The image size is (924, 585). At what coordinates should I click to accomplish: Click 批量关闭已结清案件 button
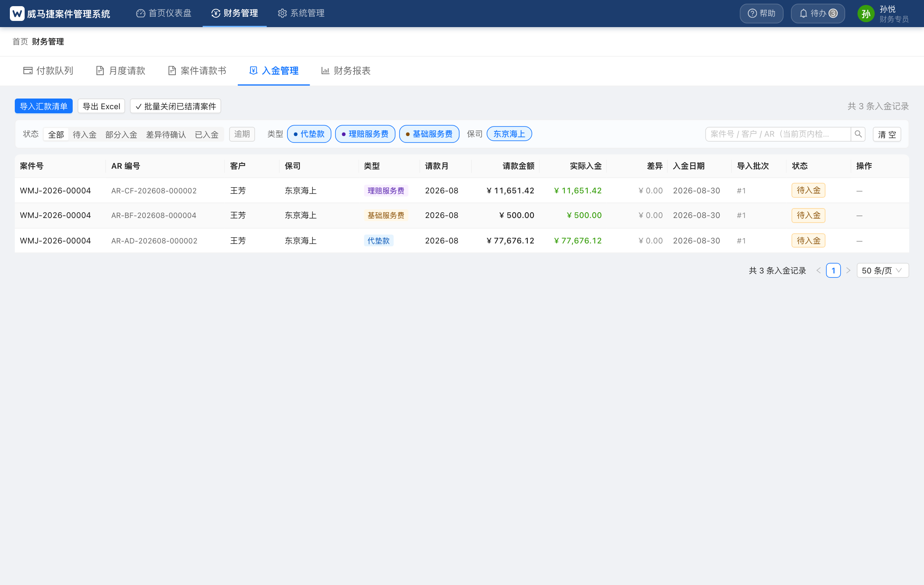tap(175, 106)
